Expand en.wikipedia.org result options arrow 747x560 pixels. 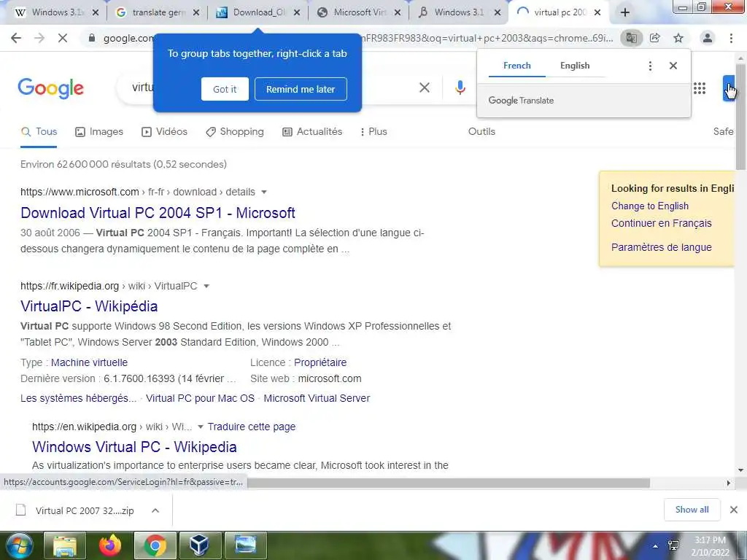(201, 427)
